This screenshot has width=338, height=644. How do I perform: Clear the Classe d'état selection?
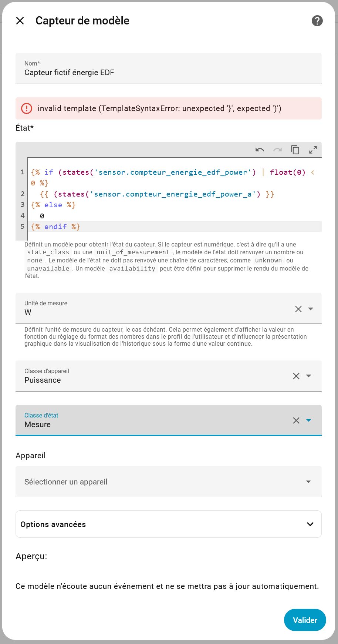point(296,420)
